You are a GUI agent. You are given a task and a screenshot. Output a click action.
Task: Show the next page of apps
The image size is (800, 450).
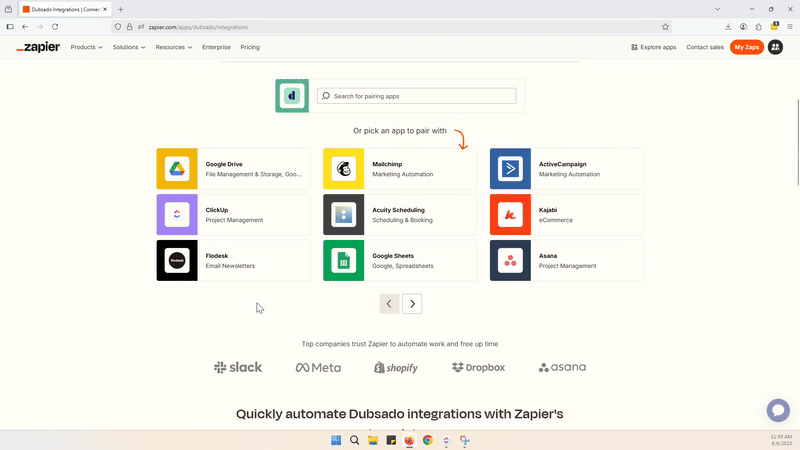412,304
